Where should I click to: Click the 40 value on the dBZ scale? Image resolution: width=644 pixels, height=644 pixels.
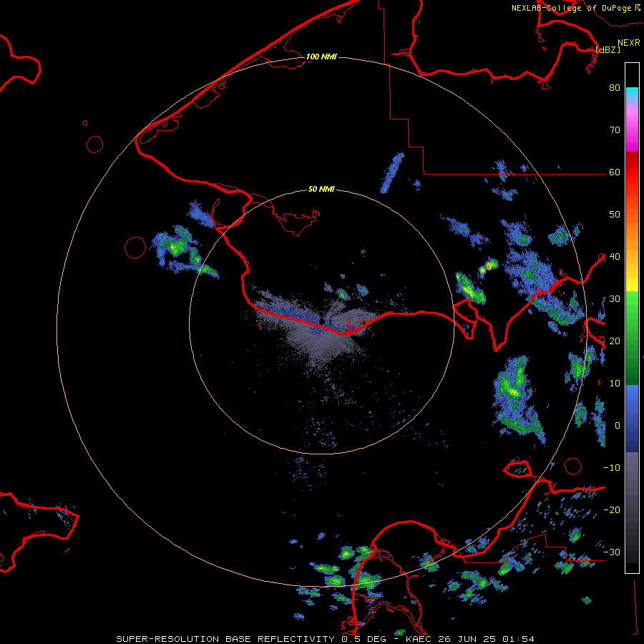[615, 257]
